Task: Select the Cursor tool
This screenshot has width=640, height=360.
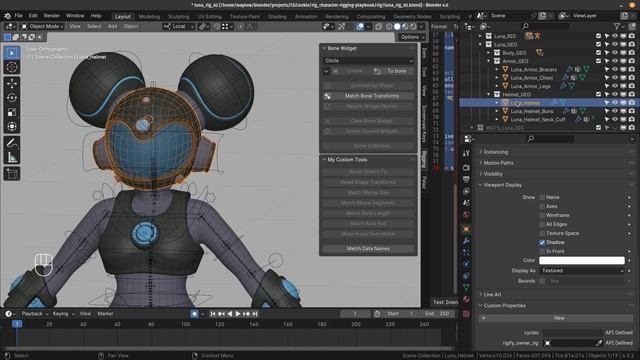Action: (x=12, y=67)
